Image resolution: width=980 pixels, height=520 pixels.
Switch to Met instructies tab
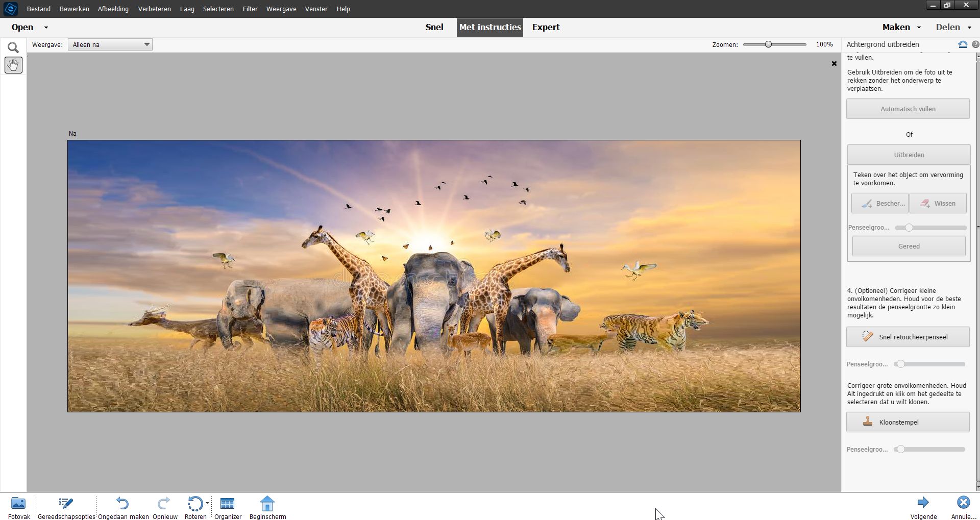tap(490, 27)
